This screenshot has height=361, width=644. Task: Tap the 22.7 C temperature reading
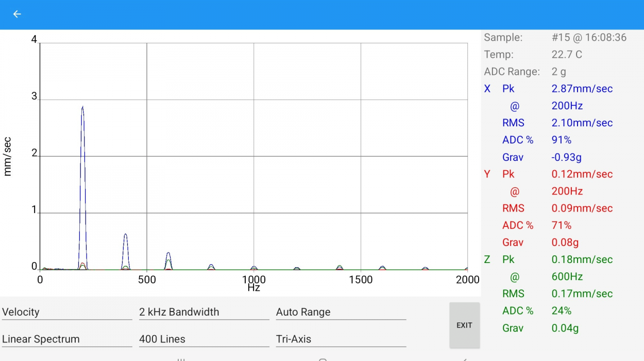point(567,55)
